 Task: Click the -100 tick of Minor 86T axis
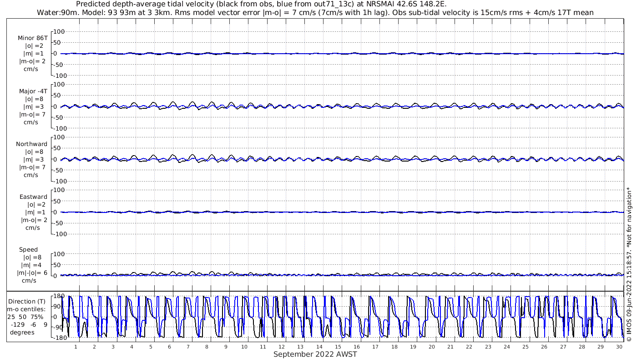coord(59,76)
